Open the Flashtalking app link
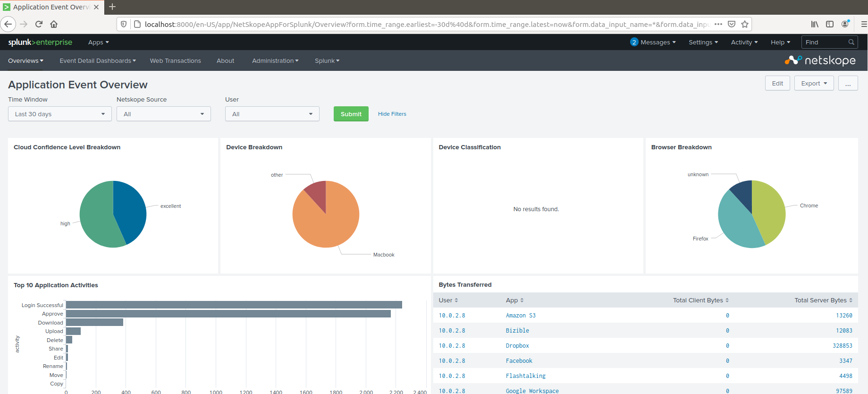The image size is (868, 394). [x=525, y=376]
